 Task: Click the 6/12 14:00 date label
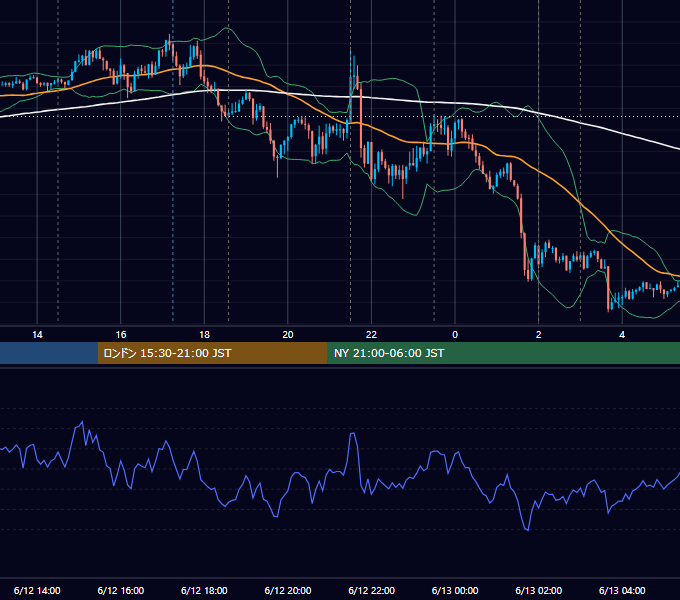(37, 590)
